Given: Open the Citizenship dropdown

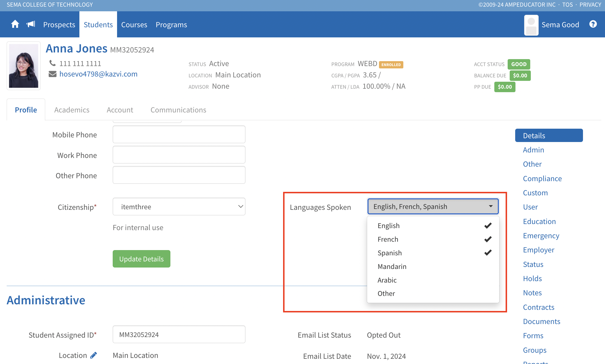Looking at the screenshot, I should click(179, 207).
